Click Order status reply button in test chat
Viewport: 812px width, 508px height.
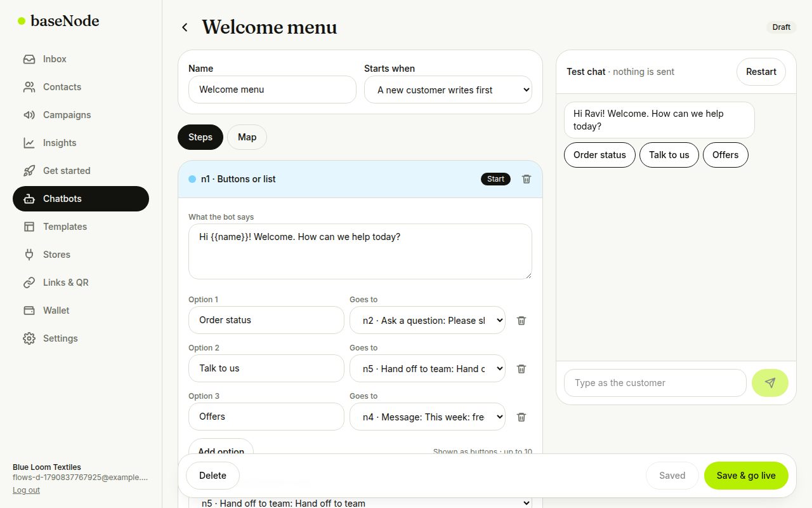[599, 155]
